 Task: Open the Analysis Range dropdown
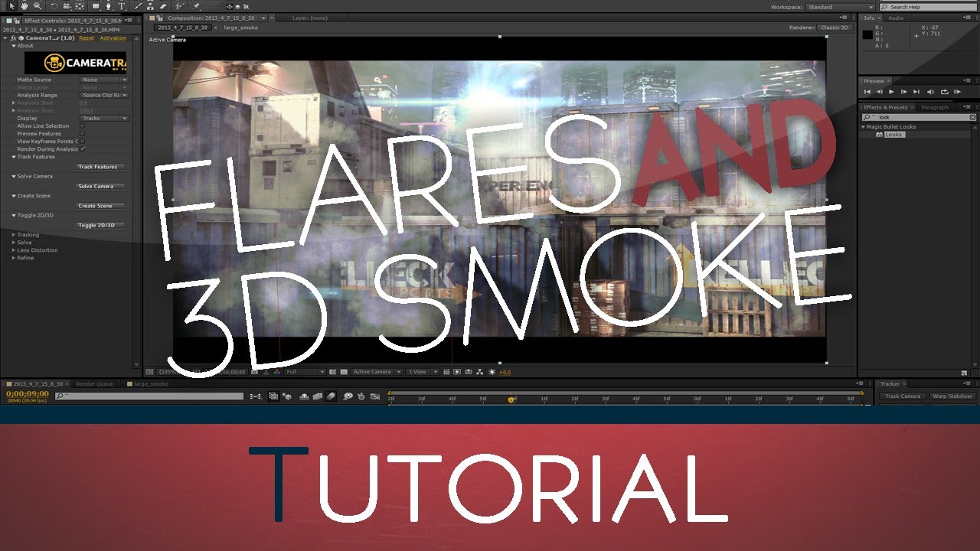(x=104, y=95)
